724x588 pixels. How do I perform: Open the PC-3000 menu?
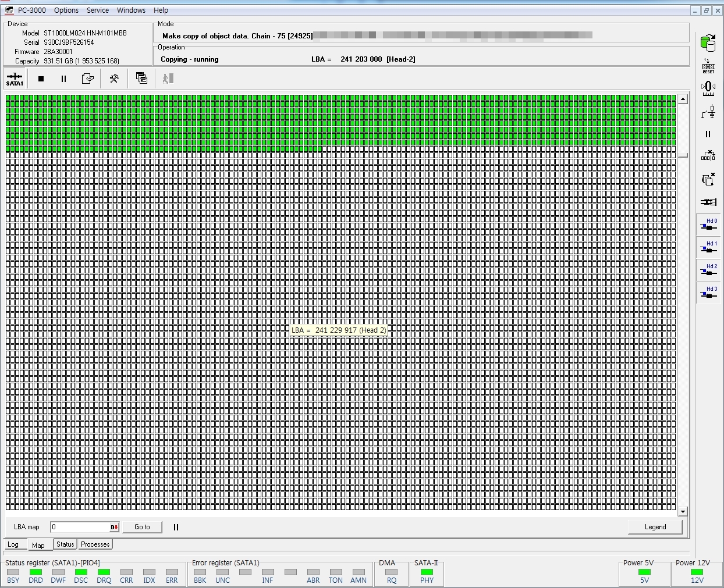pyautogui.click(x=32, y=10)
